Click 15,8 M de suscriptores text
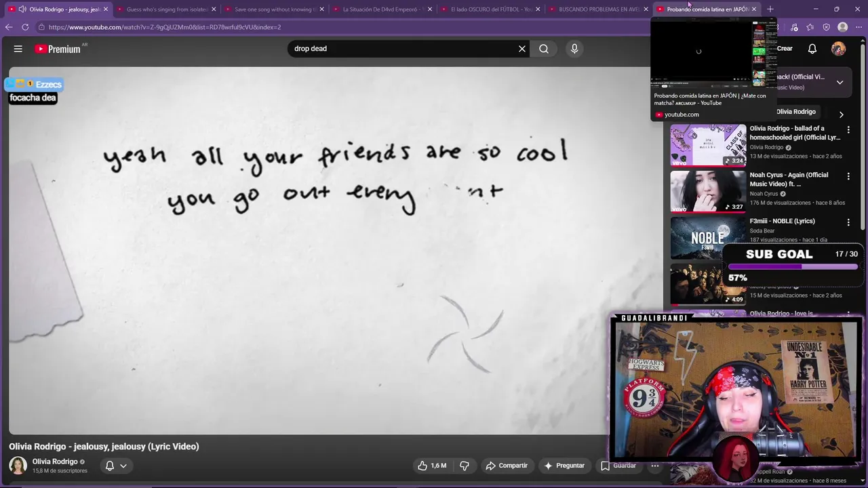This screenshot has height=488, width=868. tap(60, 471)
